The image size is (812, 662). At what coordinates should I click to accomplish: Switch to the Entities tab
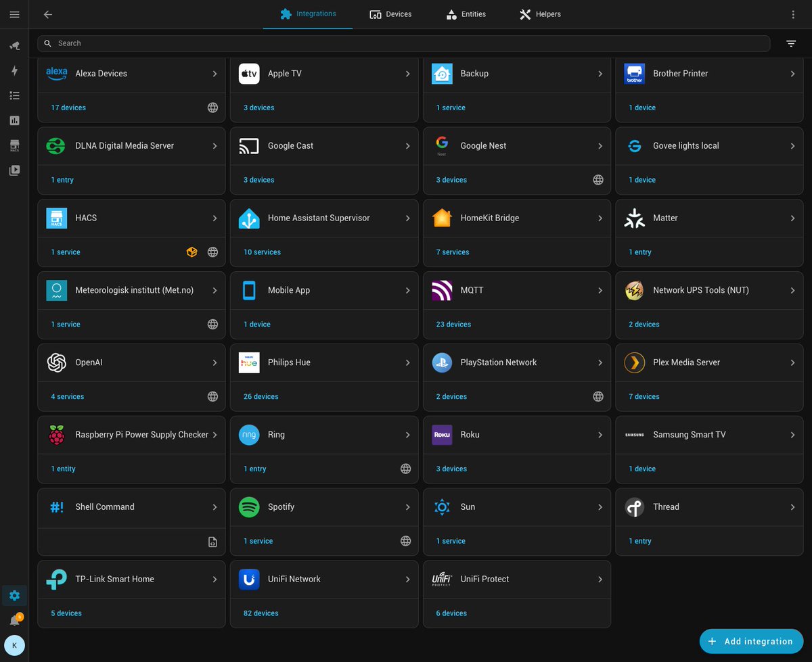pos(466,14)
